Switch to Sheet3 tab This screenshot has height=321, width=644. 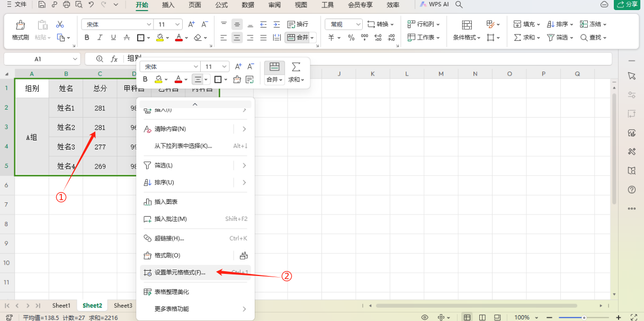tap(123, 306)
